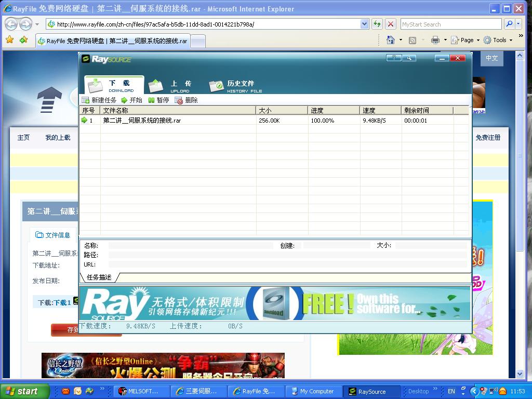
Task: Switch to the Upload (上传) tab
Action: pyautogui.click(x=170, y=85)
